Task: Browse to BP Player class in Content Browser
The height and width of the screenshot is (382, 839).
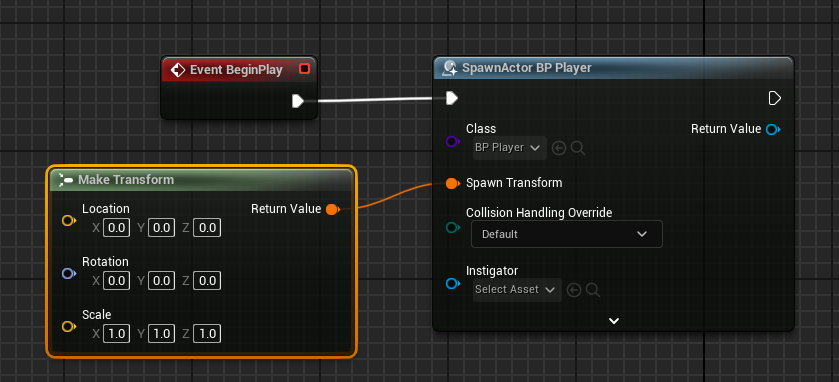Action: (578, 148)
